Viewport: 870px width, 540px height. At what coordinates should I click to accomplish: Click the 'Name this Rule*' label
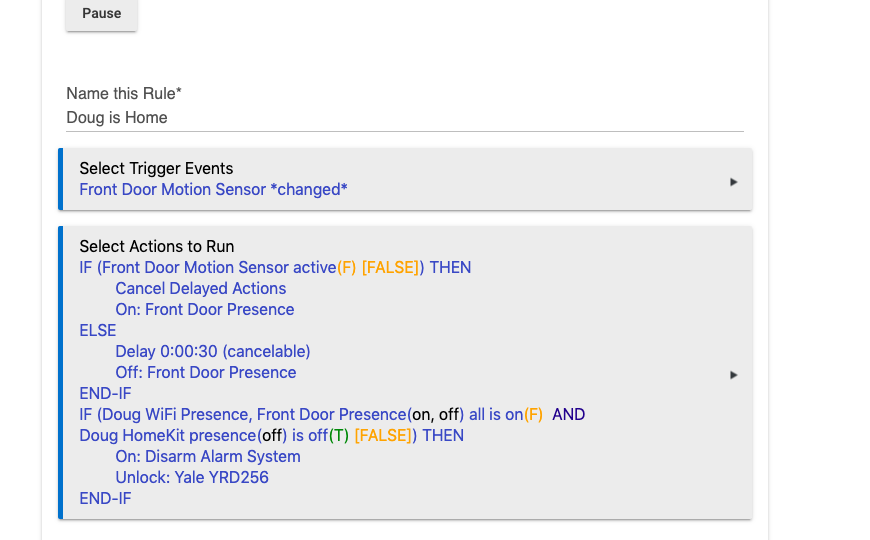(x=124, y=94)
